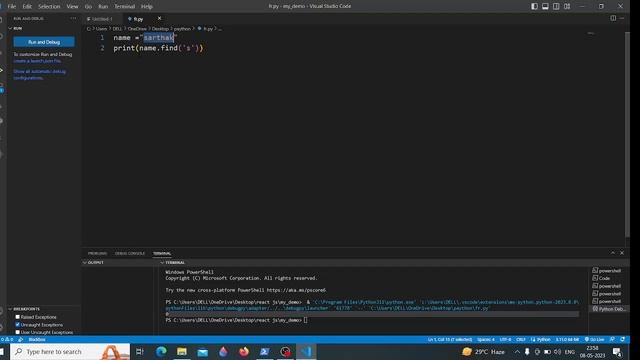
Task: Select the Python Deb... terminal in the list
Action: 608,309
